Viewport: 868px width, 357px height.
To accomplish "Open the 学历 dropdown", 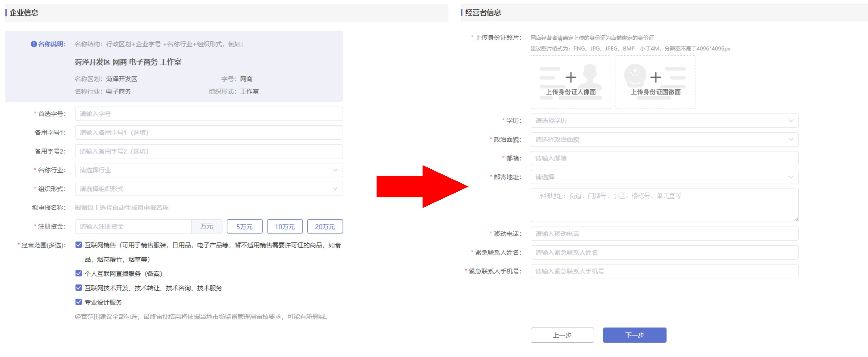I will [665, 121].
